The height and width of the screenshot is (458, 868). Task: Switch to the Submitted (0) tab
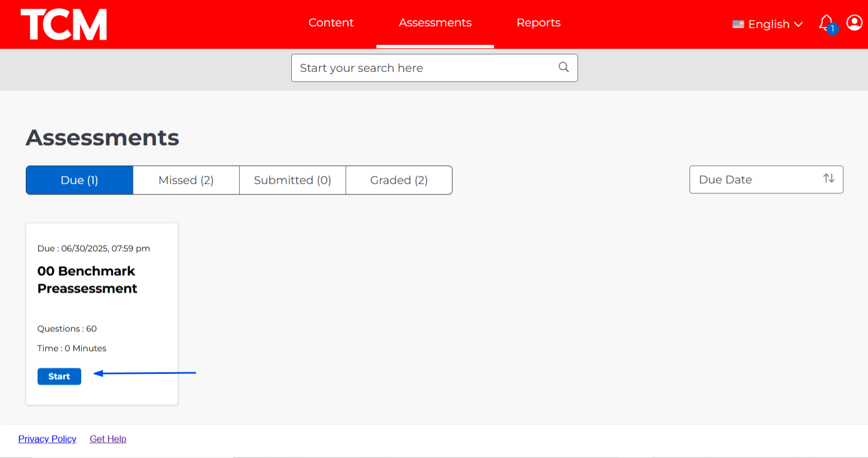tap(292, 180)
